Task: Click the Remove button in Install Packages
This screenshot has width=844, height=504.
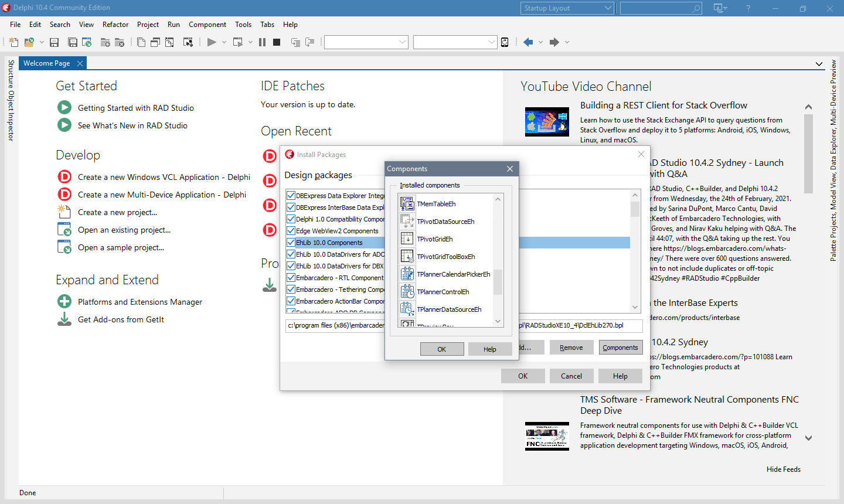Action: point(571,348)
